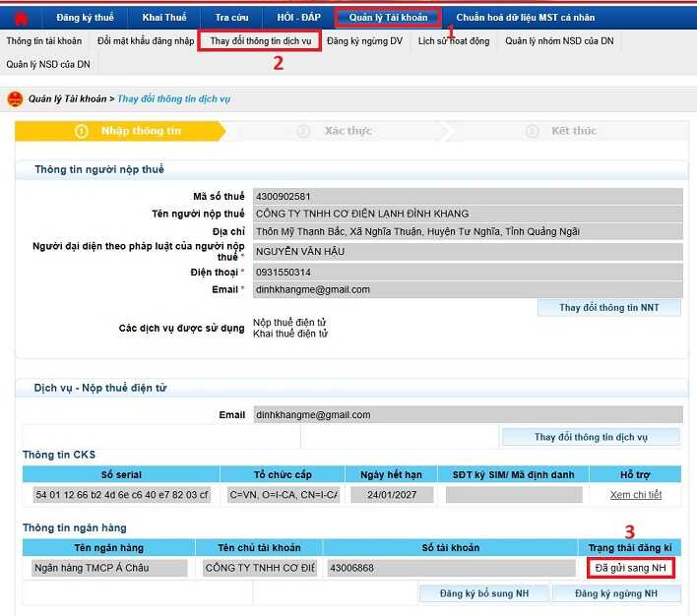Select the Nhập thông tin step
This screenshot has height=616, width=697.
click(120, 131)
